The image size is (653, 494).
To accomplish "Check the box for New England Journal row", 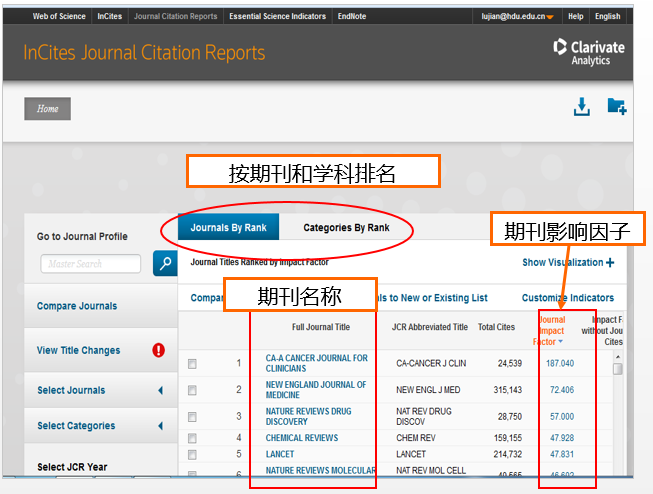I will [x=192, y=390].
